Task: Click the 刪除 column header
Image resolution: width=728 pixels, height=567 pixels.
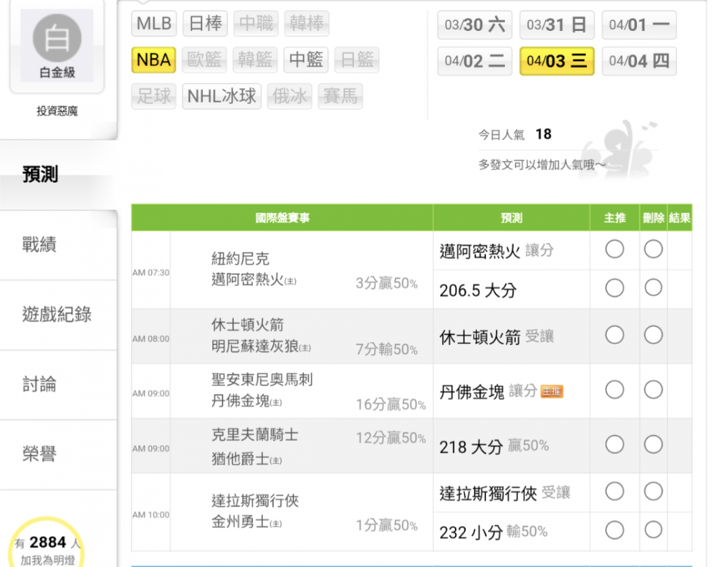Action: point(653,218)
